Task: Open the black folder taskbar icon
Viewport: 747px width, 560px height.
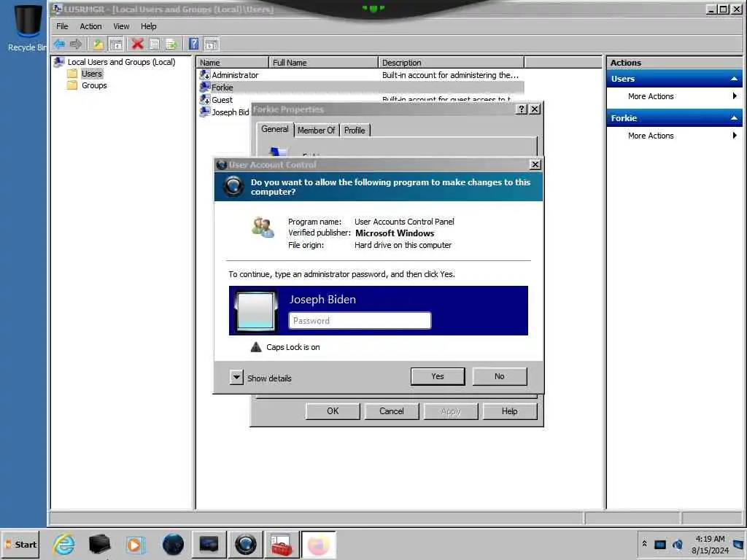Action: tap(99, 544)
